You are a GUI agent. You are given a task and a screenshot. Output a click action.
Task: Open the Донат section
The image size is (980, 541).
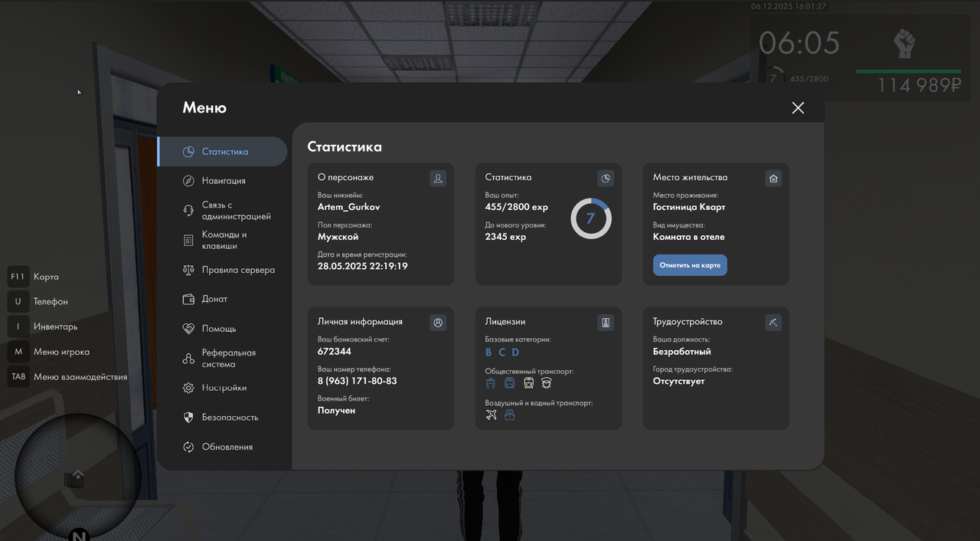tap(222, 299)
